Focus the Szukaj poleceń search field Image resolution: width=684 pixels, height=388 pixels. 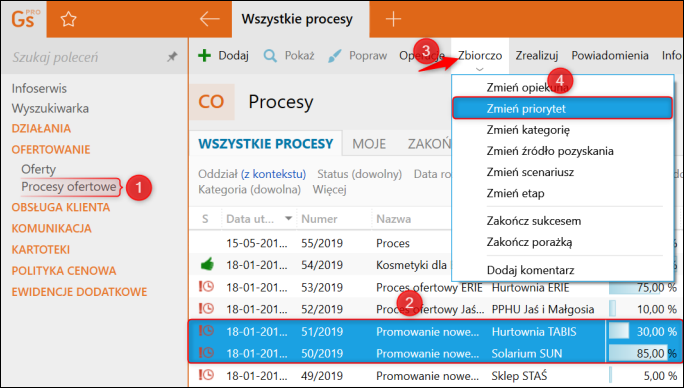tap(87, 57)
